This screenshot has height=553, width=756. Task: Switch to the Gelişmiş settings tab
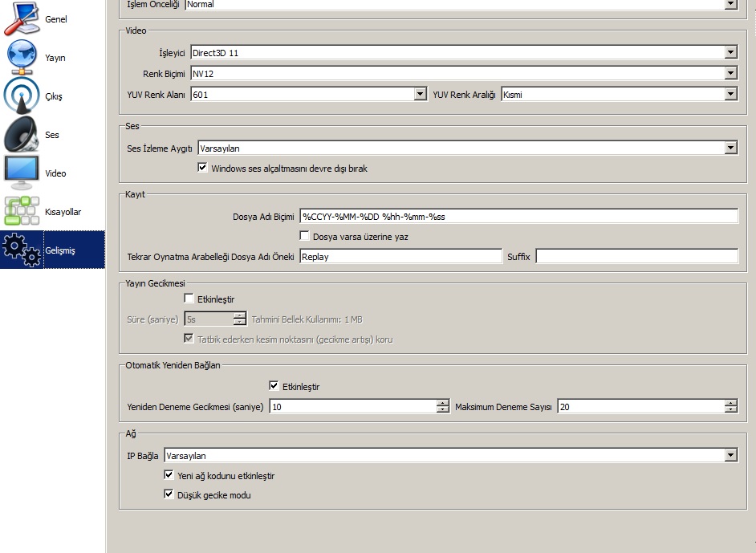(52, 250)
